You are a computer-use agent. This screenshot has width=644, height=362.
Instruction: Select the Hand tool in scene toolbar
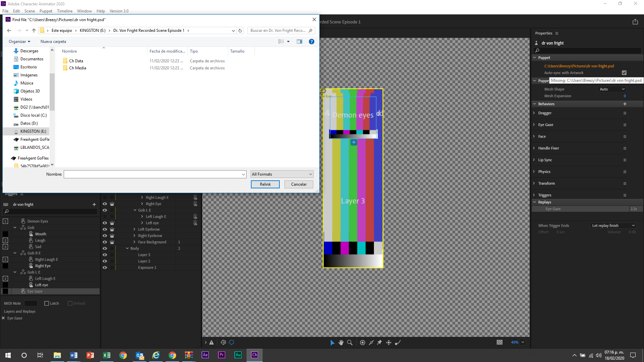tap(341, 342)
